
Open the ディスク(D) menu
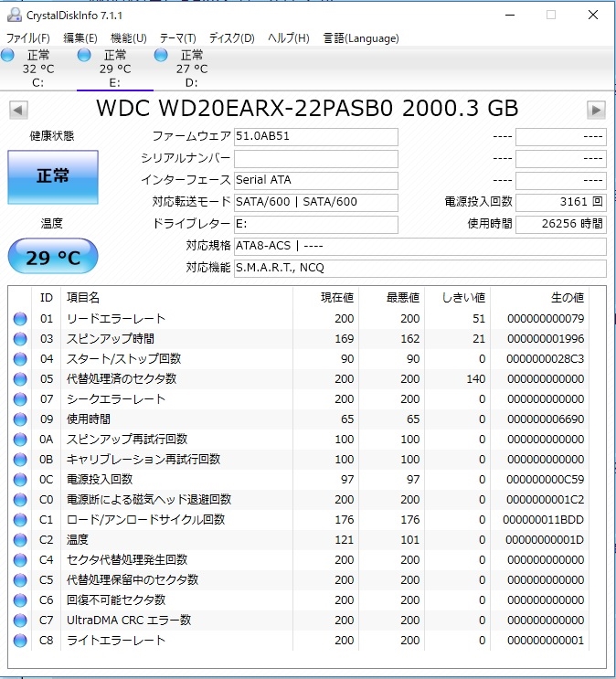[232, 38]
